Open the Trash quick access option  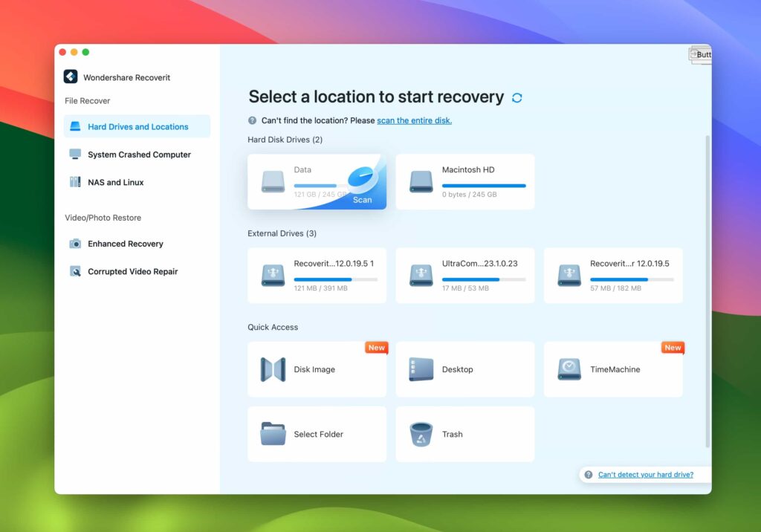[464, 434]
